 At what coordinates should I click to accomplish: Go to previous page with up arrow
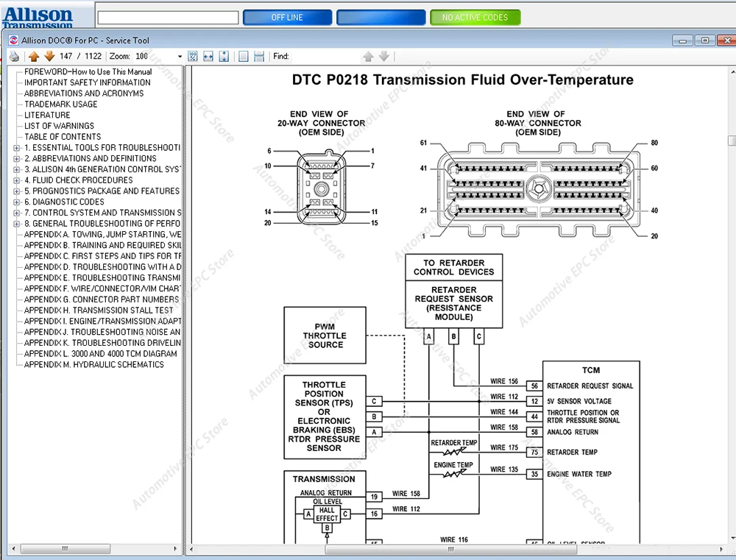click(34, 56)
